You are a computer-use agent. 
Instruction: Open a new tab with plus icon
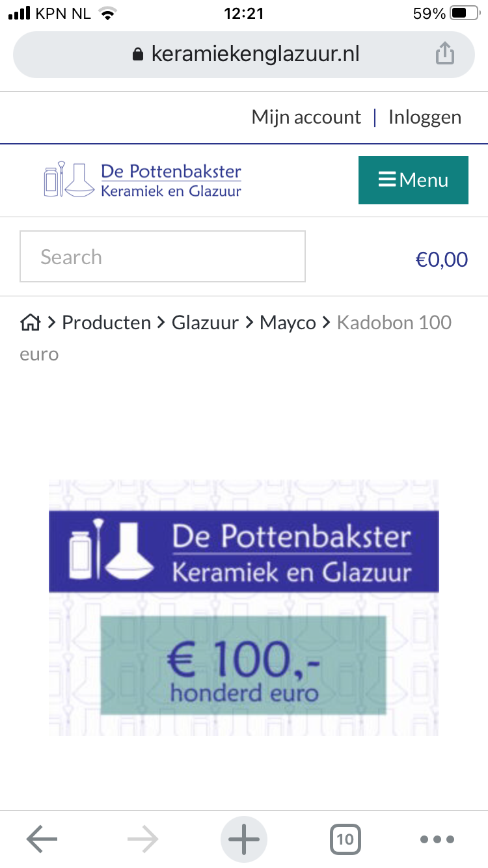tap(244, 839)
